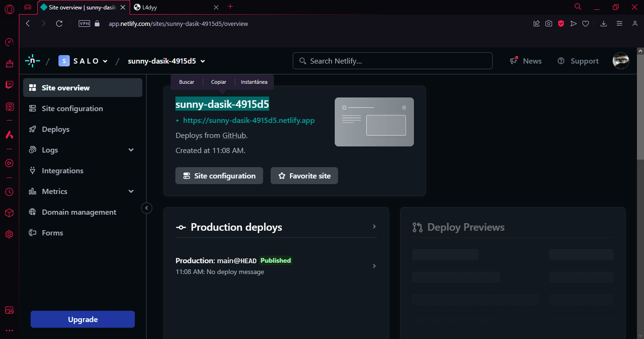
Task: Open the sunny-dasik-4915d5.netlify.app link
Action: (x=249, y=120)
